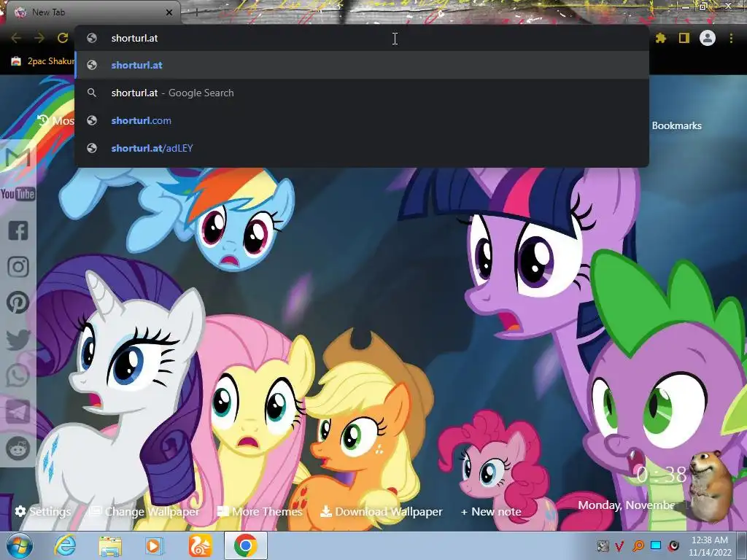Viewport: 747px width, 560px height.
Task: Open Chrome three-dot menu
Action: (x=731, y=38)
